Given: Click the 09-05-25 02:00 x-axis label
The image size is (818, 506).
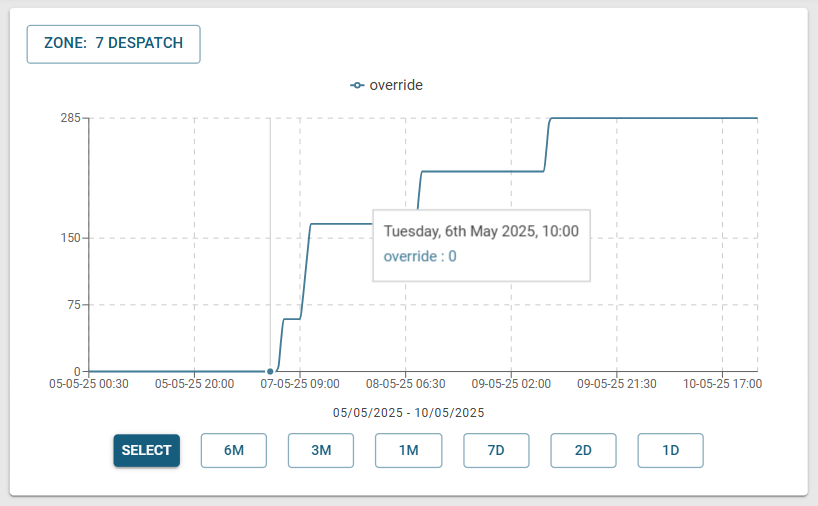Looking at the screenshot, I should 511,384.
